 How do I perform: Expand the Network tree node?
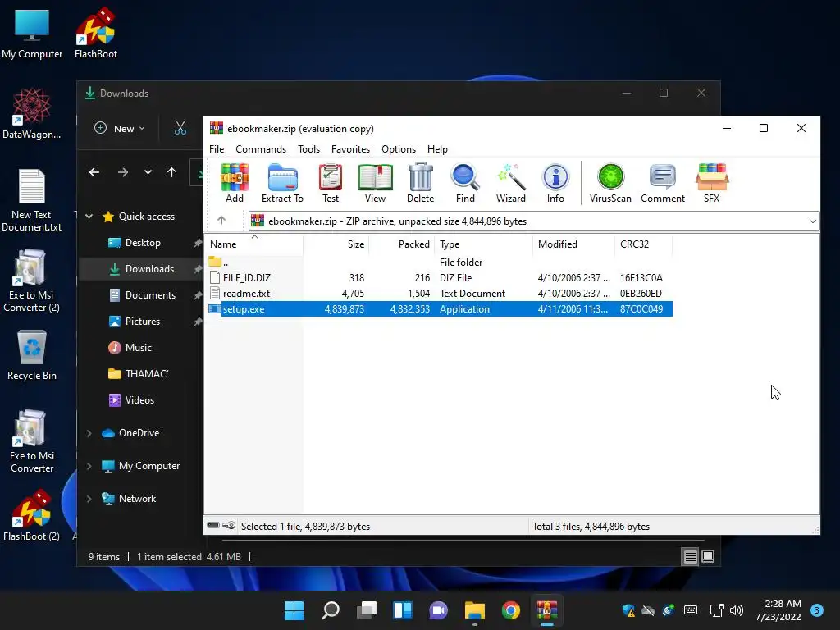[x=89, y=499]
